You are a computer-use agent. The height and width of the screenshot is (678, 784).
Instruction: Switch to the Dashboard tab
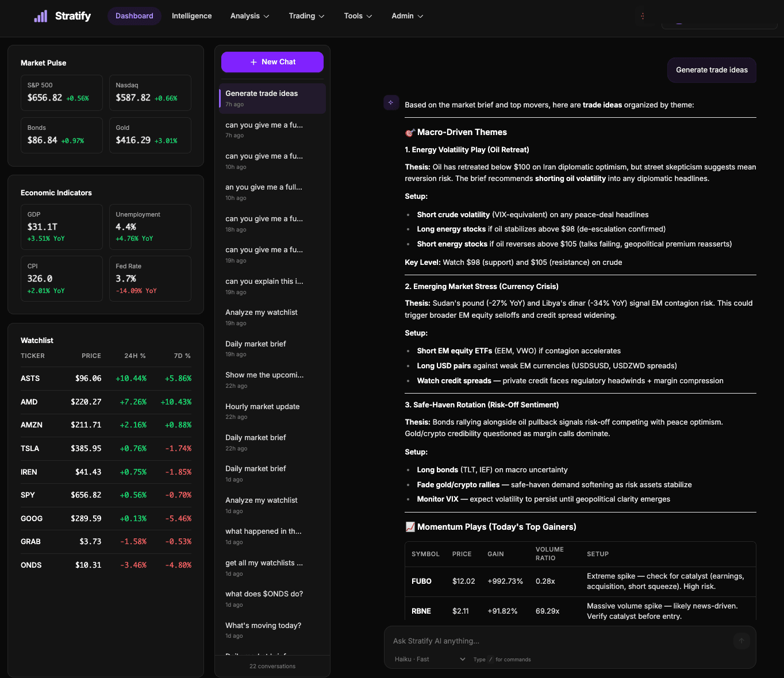pos(134,16)
